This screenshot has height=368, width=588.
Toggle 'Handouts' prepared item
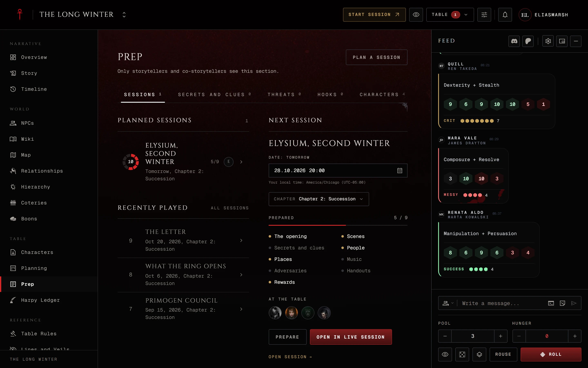(356, 271)
